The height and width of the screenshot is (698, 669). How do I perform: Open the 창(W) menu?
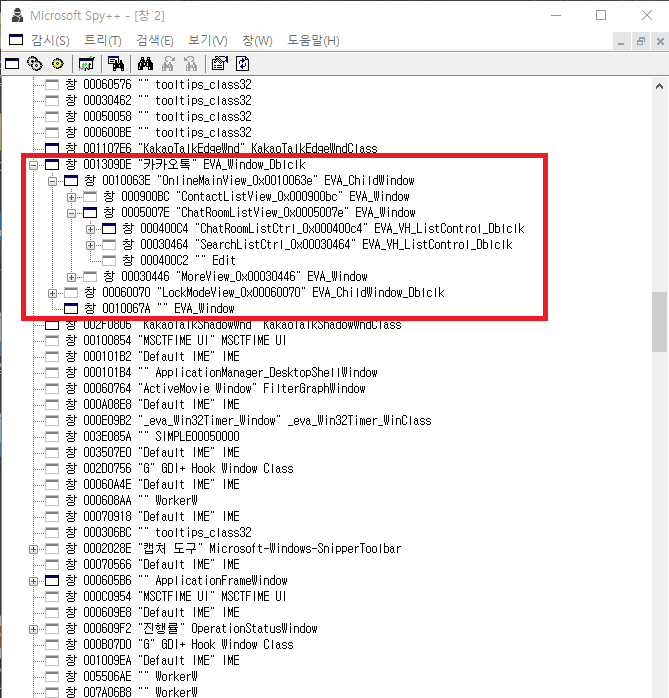[x=257, y=41]
